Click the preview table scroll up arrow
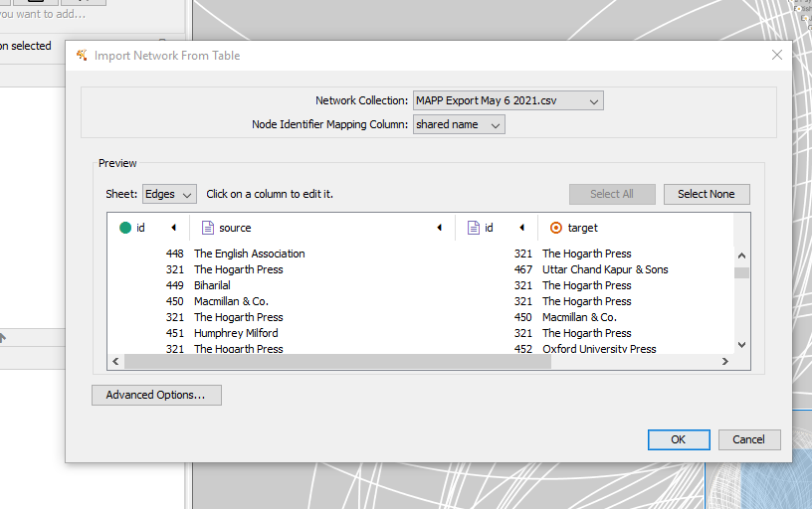The height and width of the screenshot is (509, 812). (x=741, y=255)
